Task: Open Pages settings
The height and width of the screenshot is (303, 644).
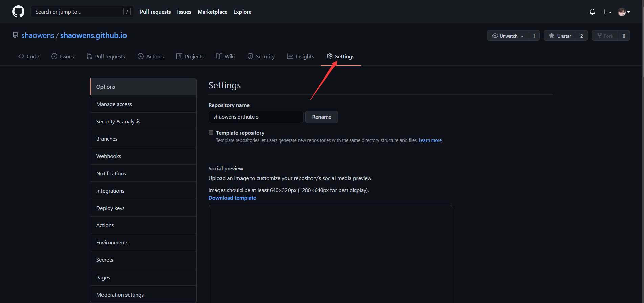Action: (143, 277)
